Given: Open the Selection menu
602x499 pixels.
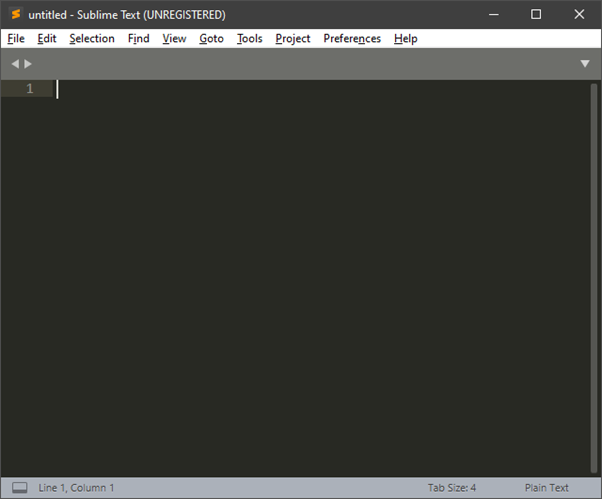Looking at the screenshot, I should 92,38.
